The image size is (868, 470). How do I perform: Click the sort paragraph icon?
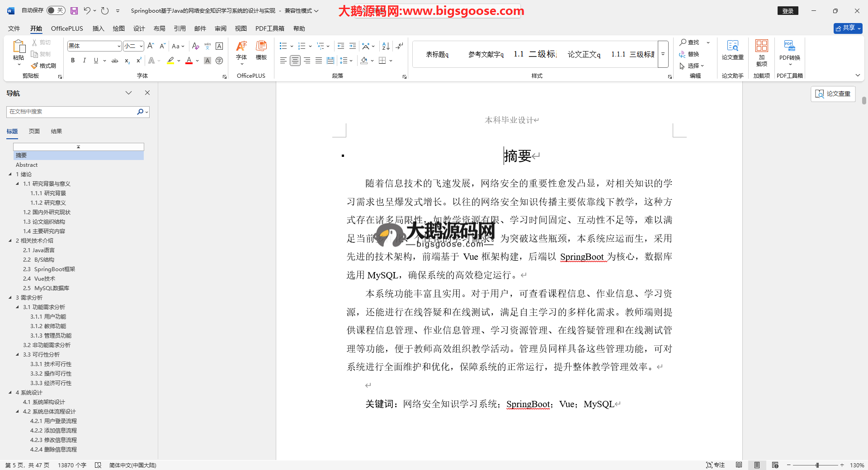click(386, 46)
